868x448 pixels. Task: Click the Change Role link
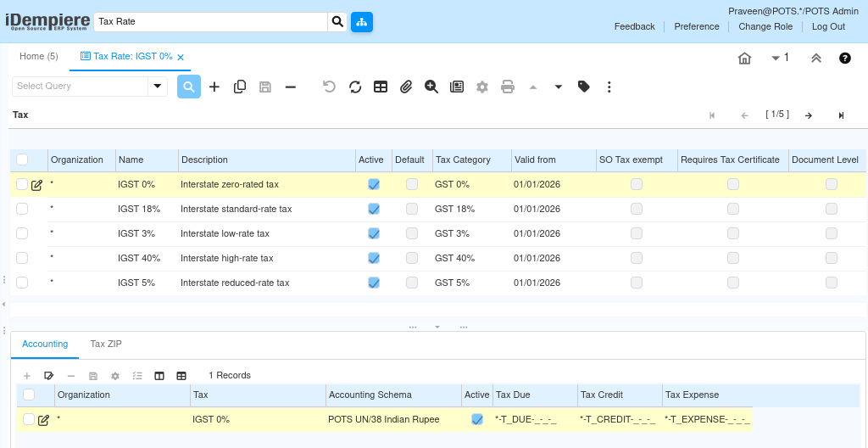pyautogui.click(x=765, y=26)
